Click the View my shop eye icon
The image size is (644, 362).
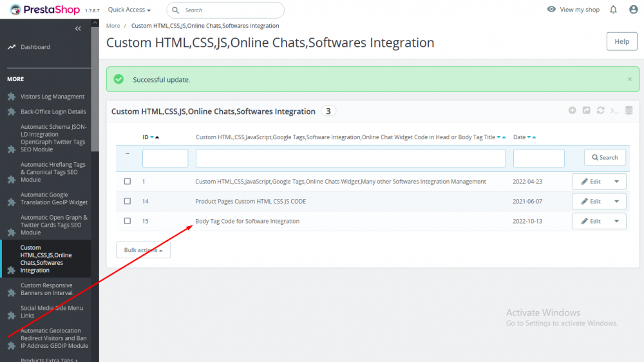[x=551, y=10]
